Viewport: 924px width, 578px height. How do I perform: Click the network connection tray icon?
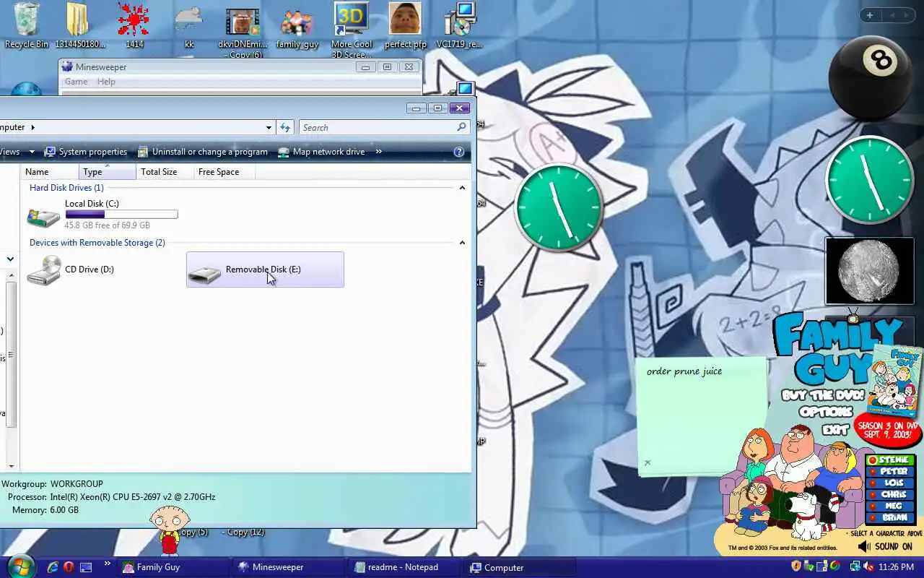(855, 566)
